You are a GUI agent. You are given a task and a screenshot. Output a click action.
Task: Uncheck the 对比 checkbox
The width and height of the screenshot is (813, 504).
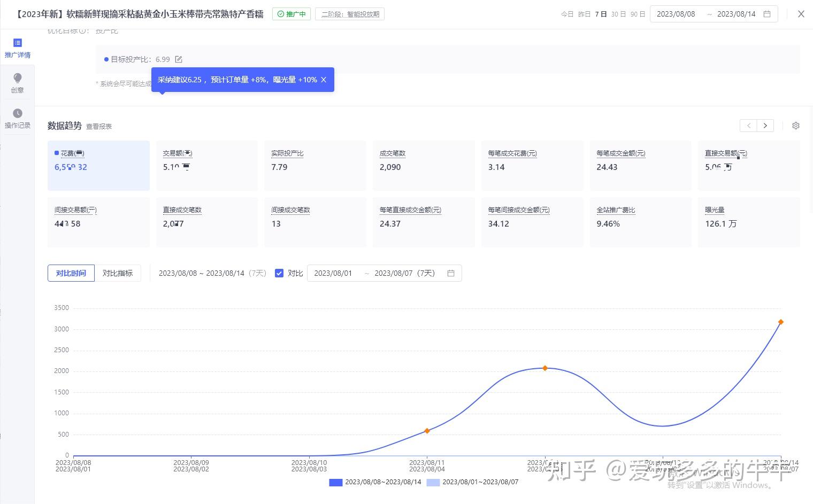point(279,273)
